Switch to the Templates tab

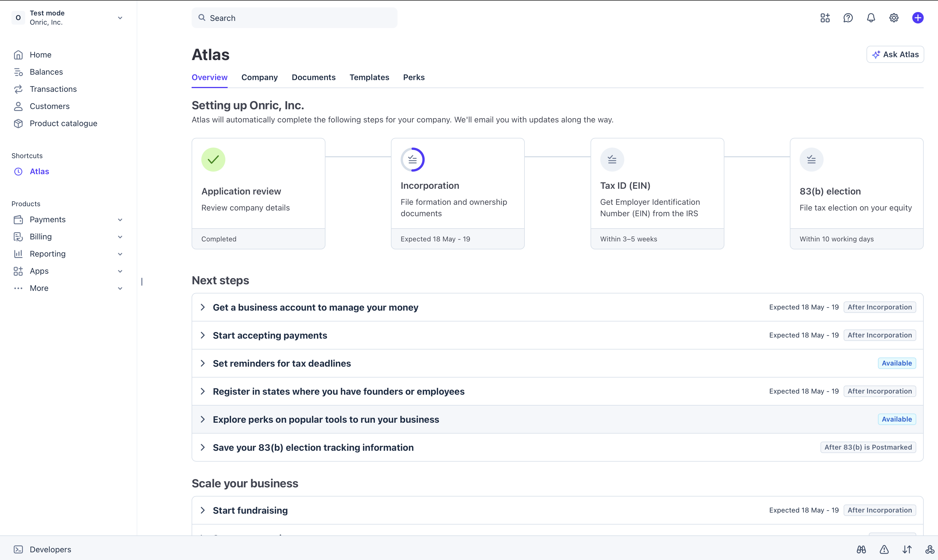tap(369, 77)
